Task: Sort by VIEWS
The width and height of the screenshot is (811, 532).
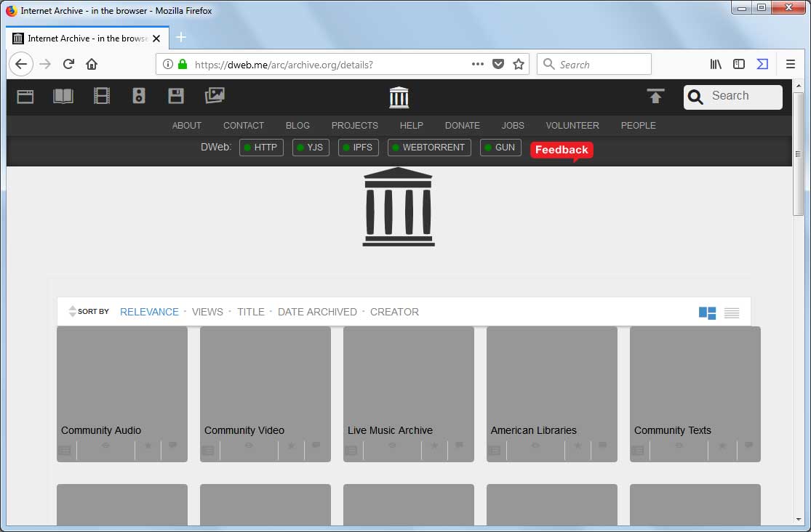Action: [x=207, y=312]
